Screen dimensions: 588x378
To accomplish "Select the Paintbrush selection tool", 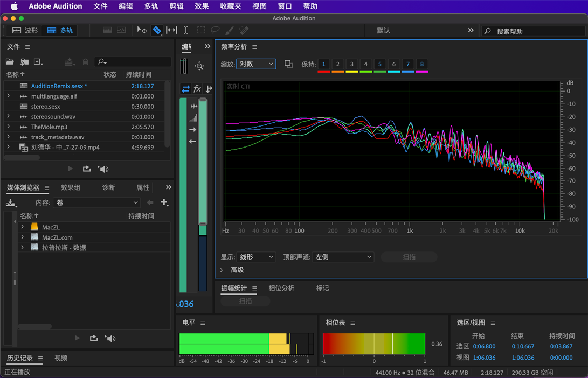I will 230,30.
